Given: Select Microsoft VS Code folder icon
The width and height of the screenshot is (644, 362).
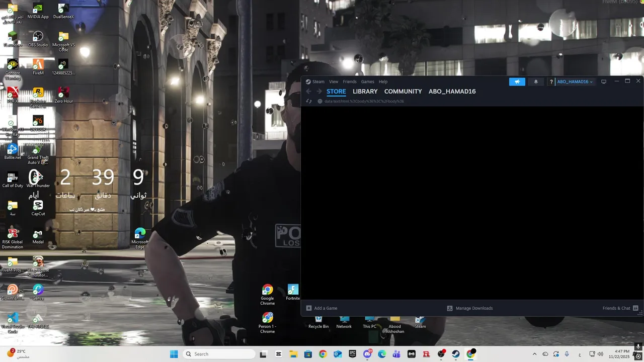Looking at the screenshot, I should tap(63, 42).
